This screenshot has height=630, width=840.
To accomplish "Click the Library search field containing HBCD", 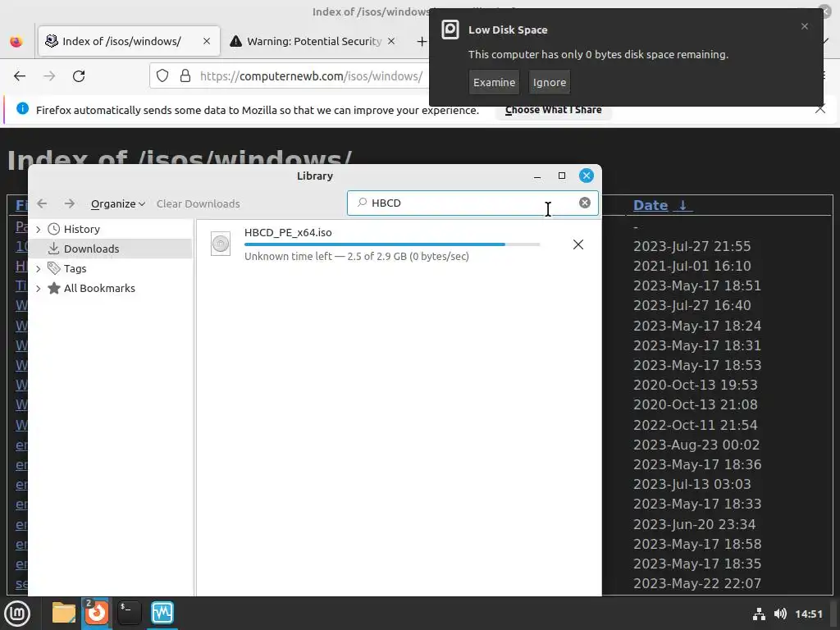I will pos(472,203).
